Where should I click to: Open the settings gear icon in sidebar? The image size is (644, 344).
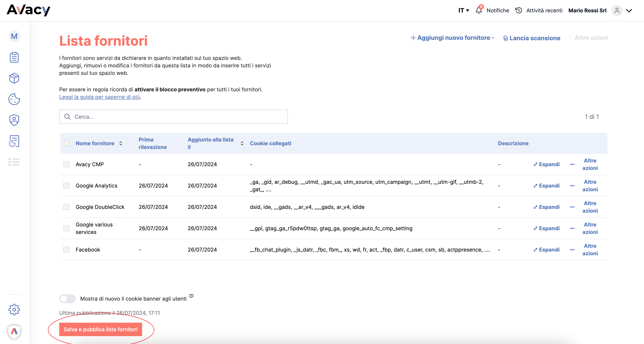pyautogui.click(x=14, y=310)
